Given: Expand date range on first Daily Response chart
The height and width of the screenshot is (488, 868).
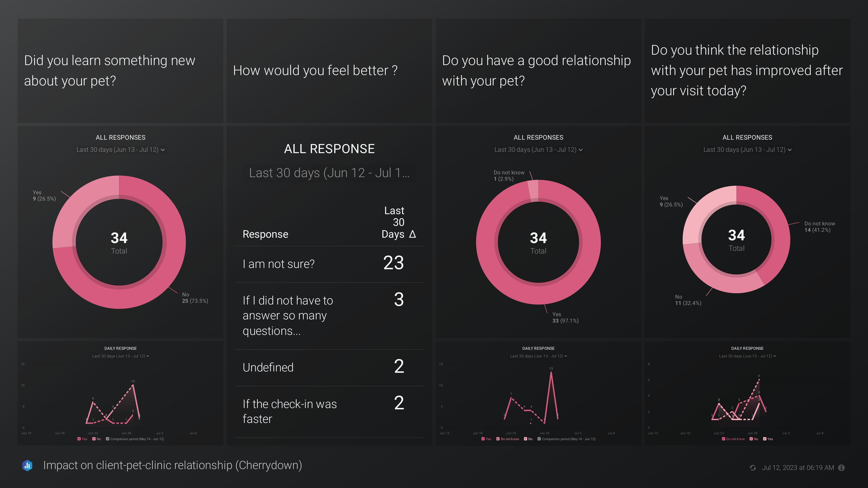Looking at the screenshot, I should [x=121, y=356].
